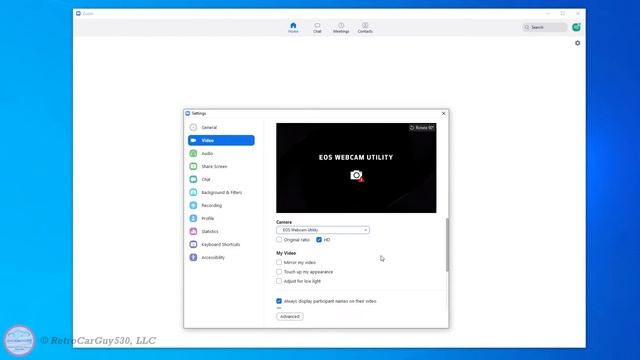This screenshot has width=640, height=360.
Task: Open the Meetings tab in Zoom
Action: tap(341, 28)
